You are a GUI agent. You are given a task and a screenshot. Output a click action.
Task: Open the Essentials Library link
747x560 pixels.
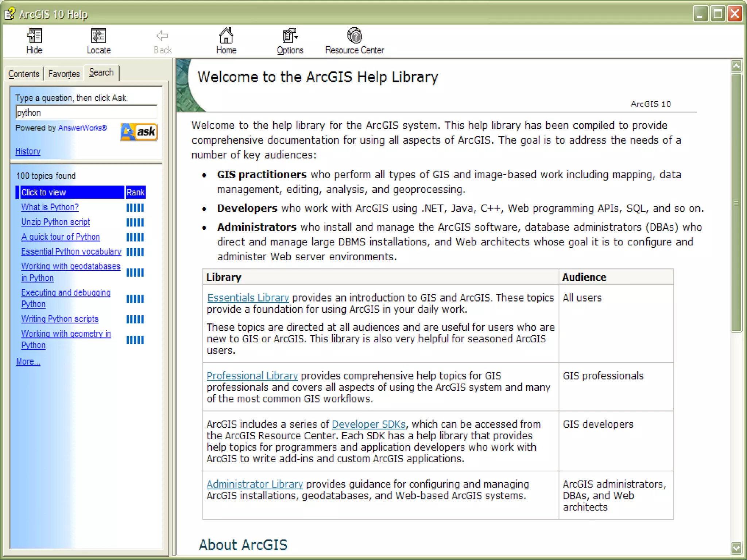pos(248,298)
